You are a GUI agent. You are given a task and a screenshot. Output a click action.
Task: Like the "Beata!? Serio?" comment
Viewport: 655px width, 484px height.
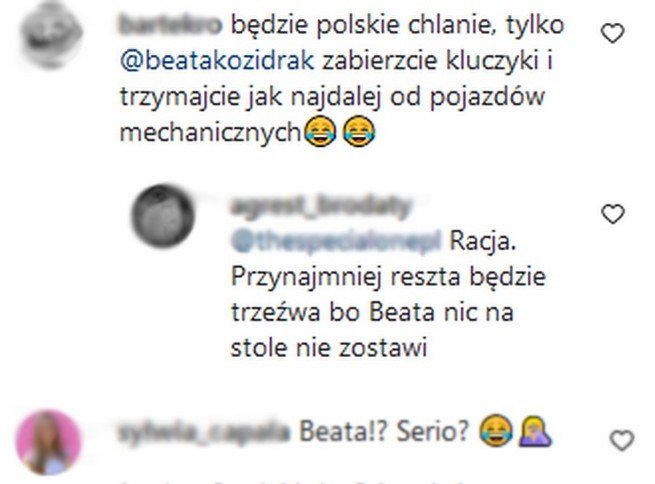coord(622,440)
